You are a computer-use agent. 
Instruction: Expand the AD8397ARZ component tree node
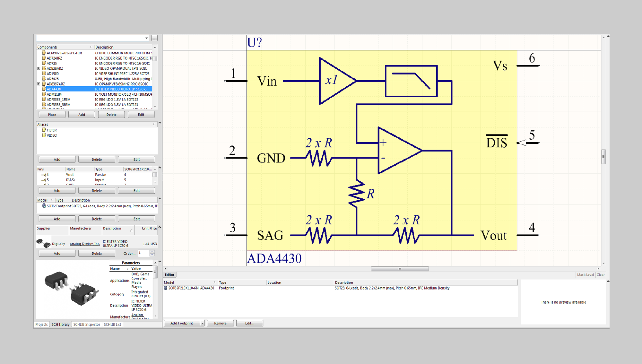pos(39,84)
